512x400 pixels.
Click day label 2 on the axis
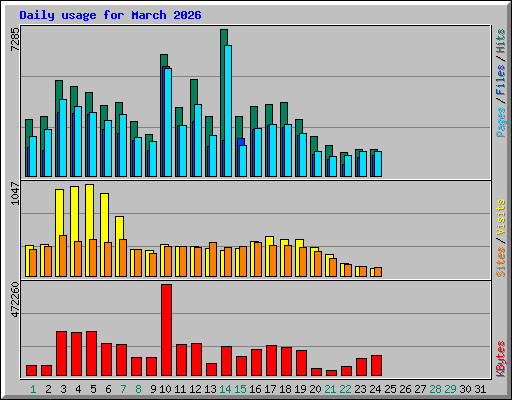(48, 389)
